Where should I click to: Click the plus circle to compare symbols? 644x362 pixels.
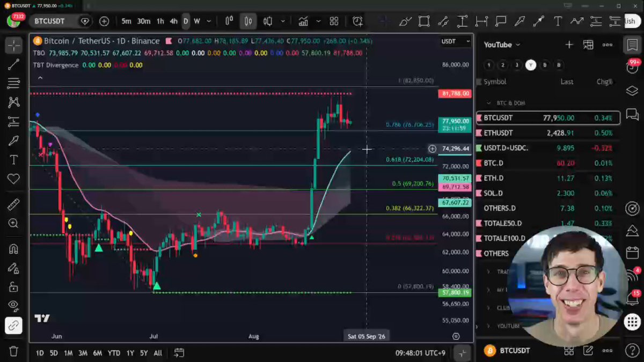104,21
